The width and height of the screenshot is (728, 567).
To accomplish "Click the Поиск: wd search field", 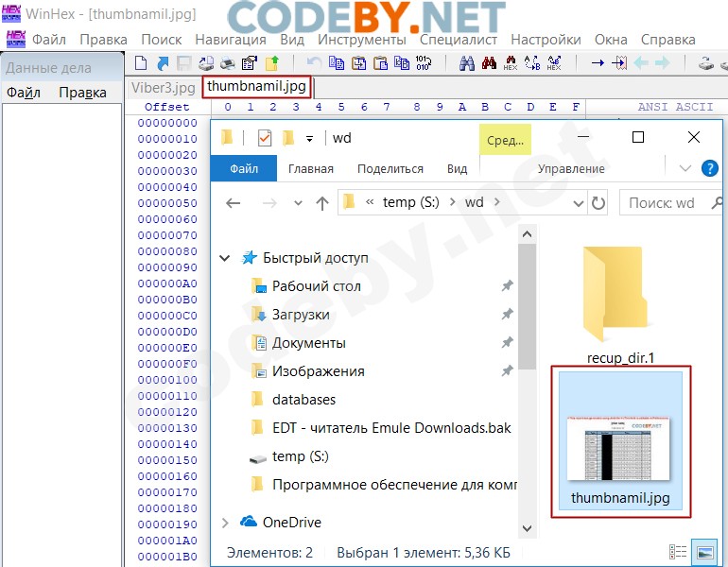I will 671,202.
